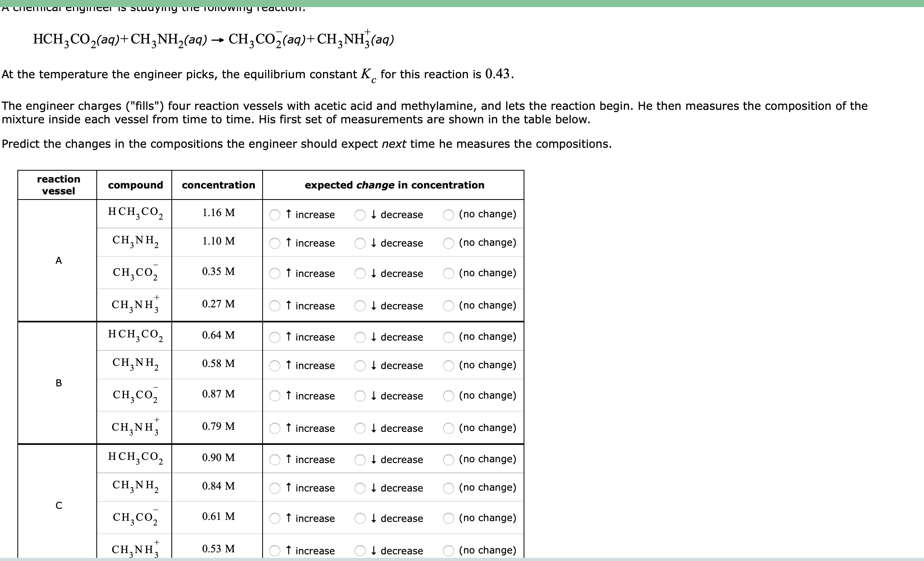Select decrease for CH3NH3 in vessel A
The width and height of the screenshot is (924, 561).
[360, 305]
